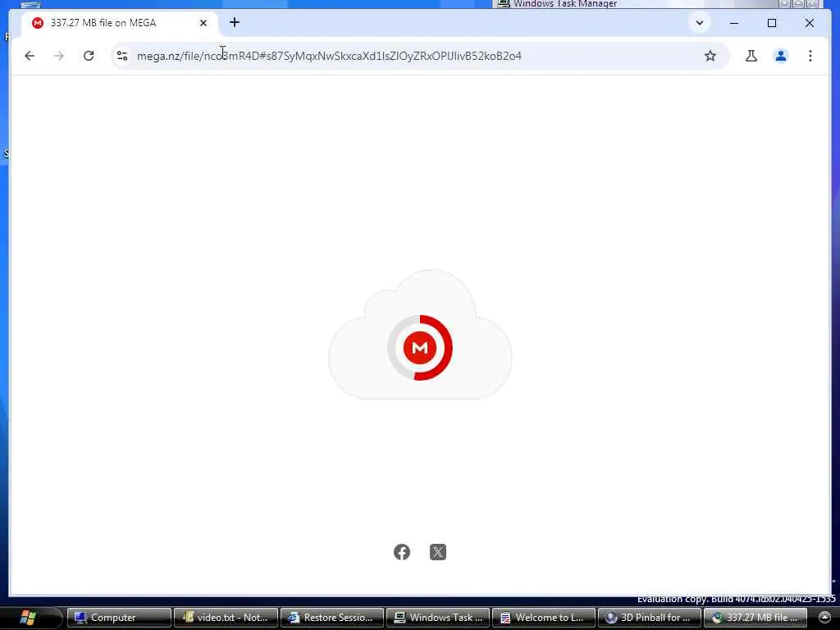
Task: Bookmark this page with the star icon
Action: (x=710, y=56)
